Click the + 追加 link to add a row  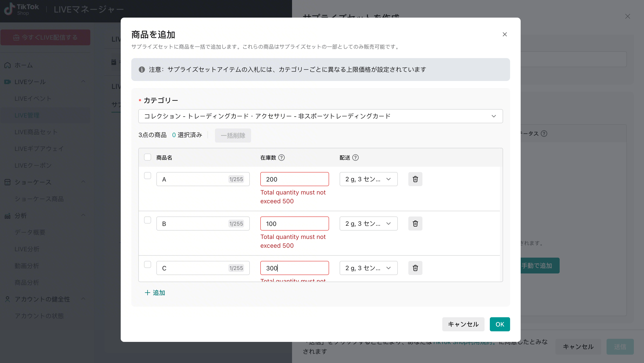click(155, 293)
